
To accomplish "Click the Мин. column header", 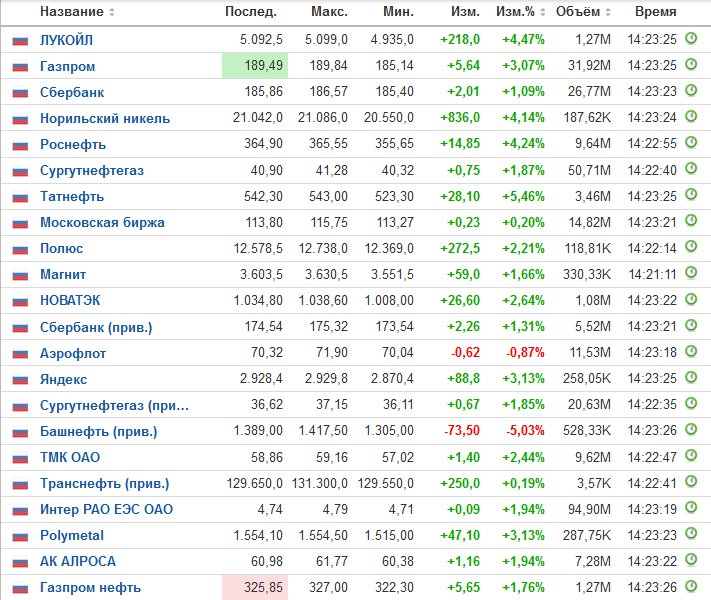I will coord(398,12).
